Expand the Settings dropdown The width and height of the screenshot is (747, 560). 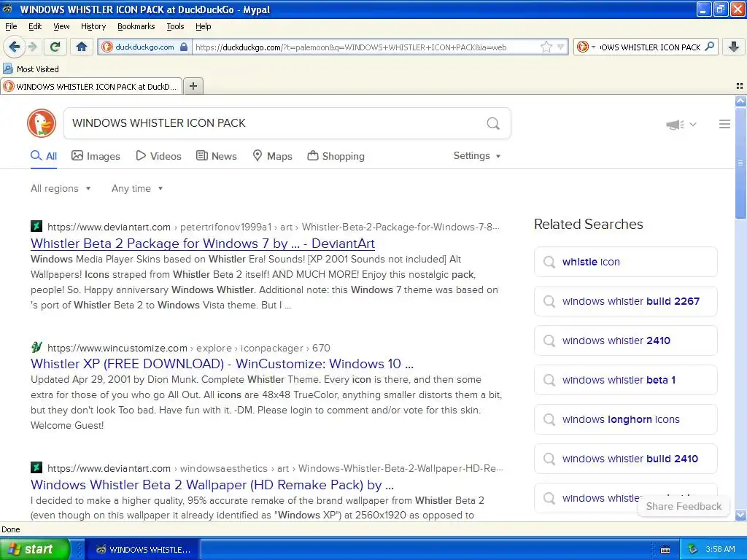[x=477, y=156]
